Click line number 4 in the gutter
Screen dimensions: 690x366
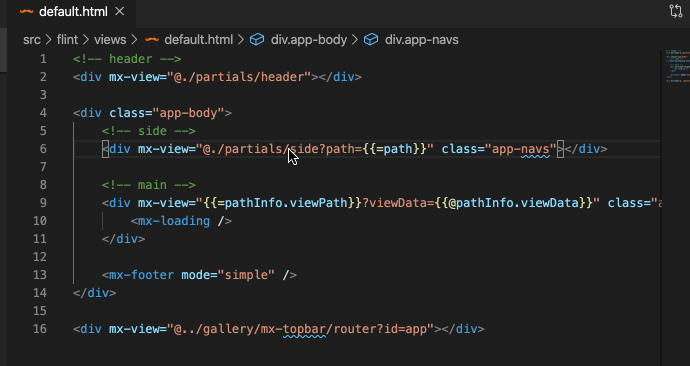point(43,113)
